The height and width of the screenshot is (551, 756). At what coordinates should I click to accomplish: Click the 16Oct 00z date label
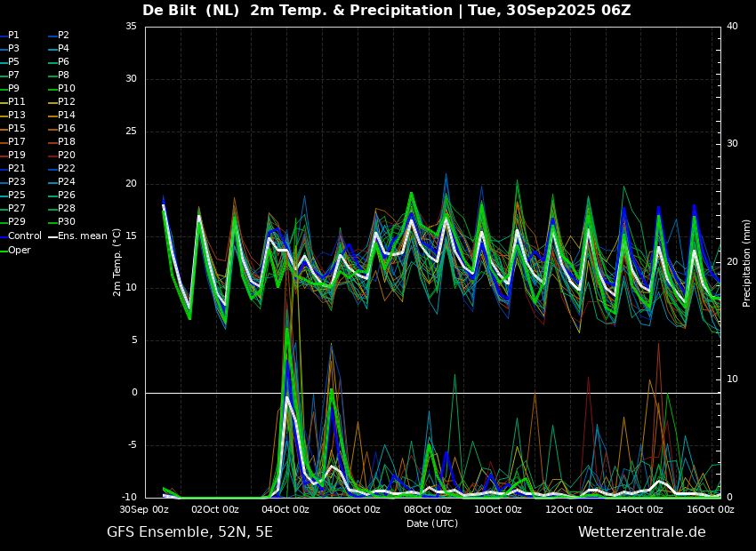(712, 509)
